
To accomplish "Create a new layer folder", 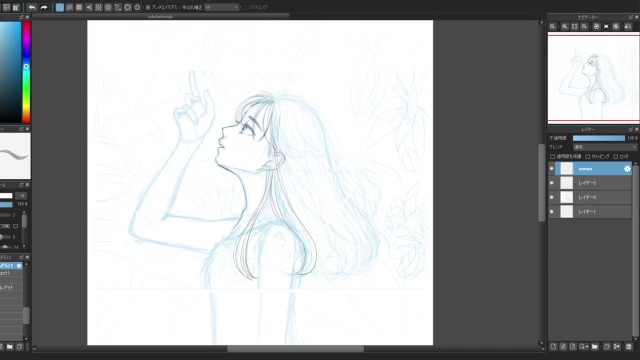I will tap(595, 347).
